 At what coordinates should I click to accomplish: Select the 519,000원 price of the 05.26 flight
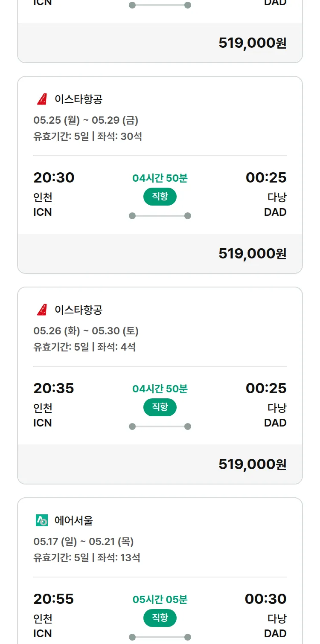pyautogui.click(x=252, y=464)
